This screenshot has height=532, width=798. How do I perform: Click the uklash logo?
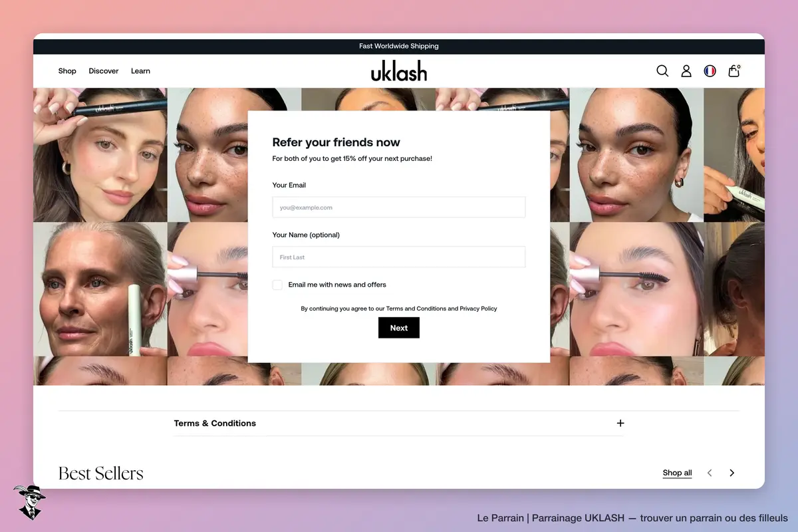pos(399,70)
